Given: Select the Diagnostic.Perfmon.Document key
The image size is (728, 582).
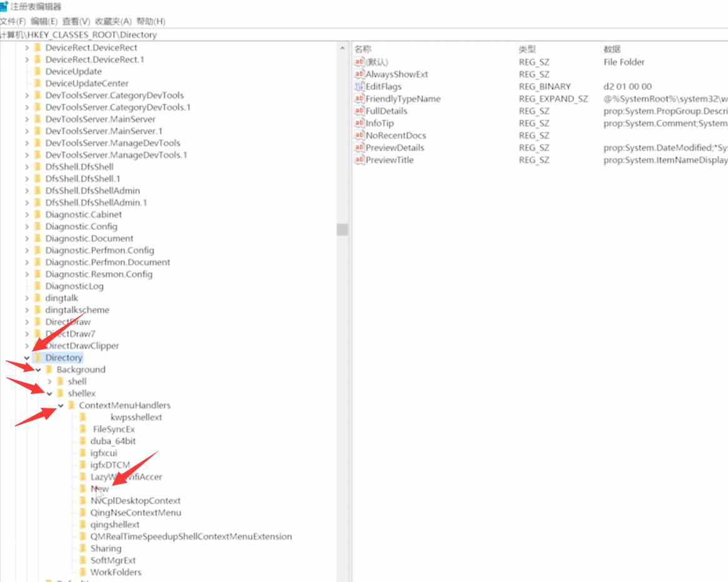Looking at the screenshot, I should tap(107, 262).
